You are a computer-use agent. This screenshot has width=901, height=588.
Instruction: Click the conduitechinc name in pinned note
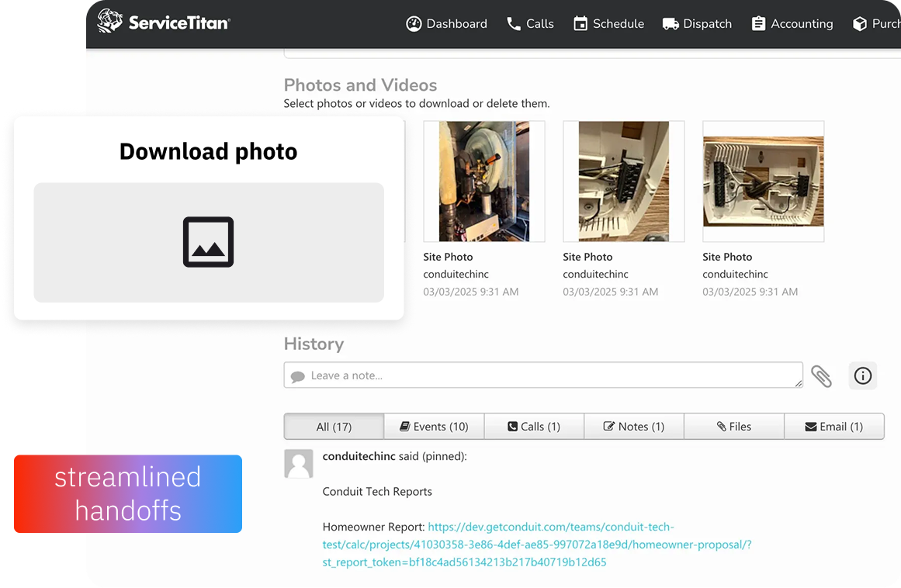click(359, 456)
